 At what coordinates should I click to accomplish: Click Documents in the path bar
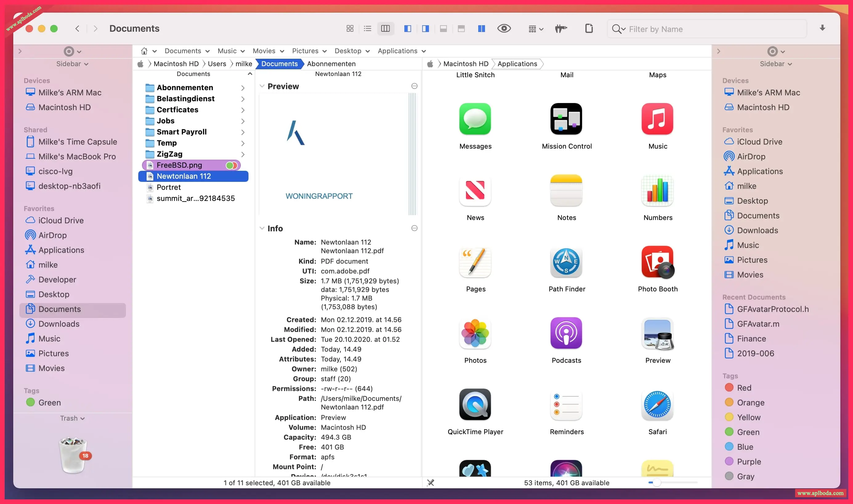click(279, 64)
